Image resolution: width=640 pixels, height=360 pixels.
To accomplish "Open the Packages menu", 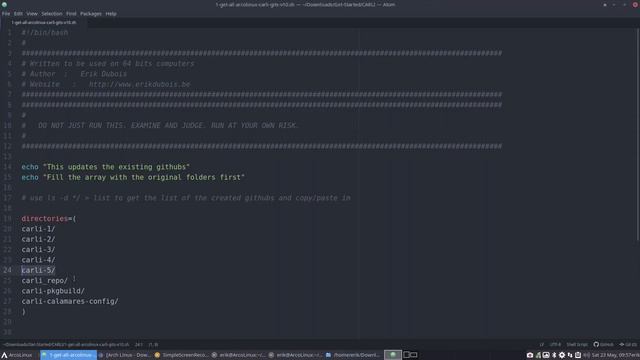I will click(x=91, y=13).
